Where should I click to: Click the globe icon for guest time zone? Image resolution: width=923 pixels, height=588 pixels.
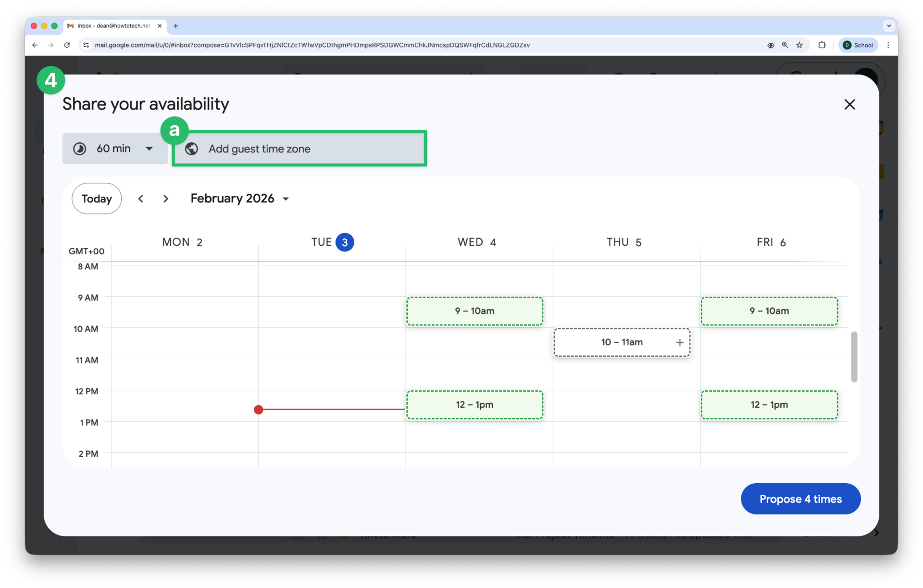(192, 149)
